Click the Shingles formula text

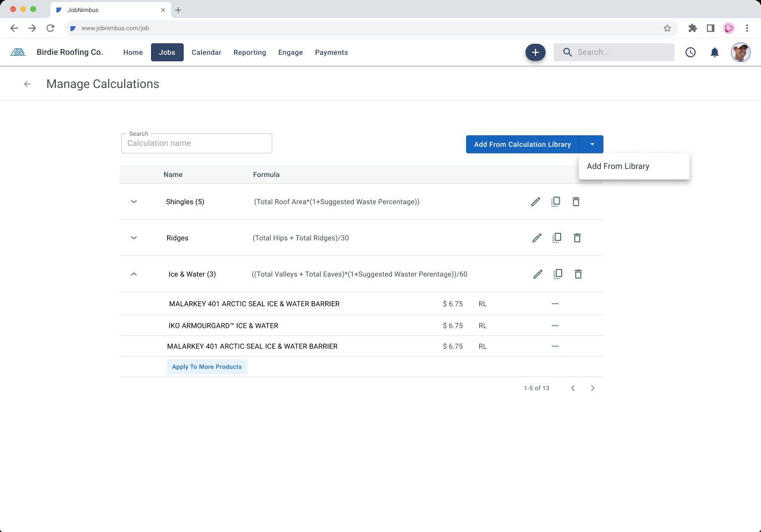click(337, 202)
